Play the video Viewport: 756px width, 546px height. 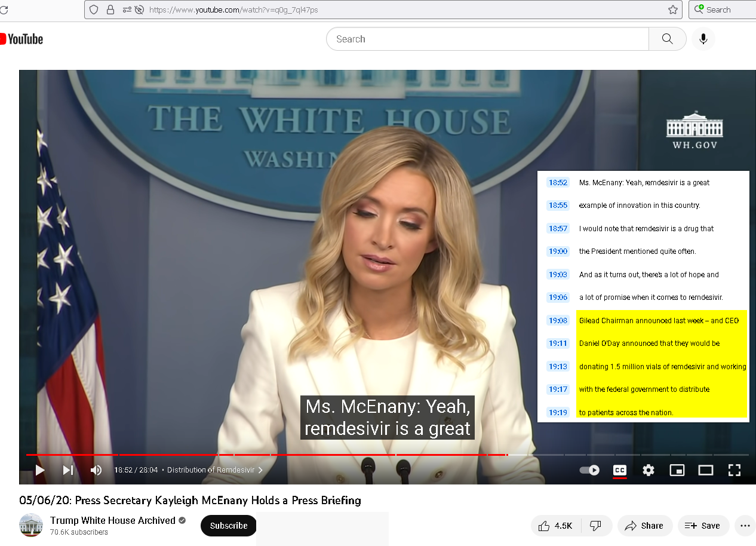(x=40, y=470)
